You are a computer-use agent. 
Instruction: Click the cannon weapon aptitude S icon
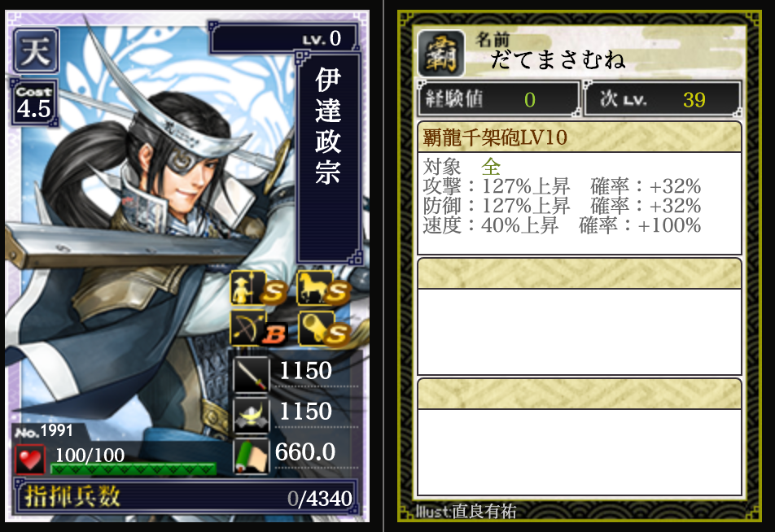coord(324,329)
